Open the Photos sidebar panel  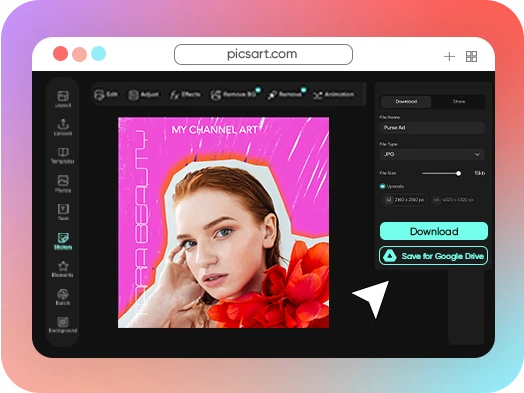click(63, 183)
